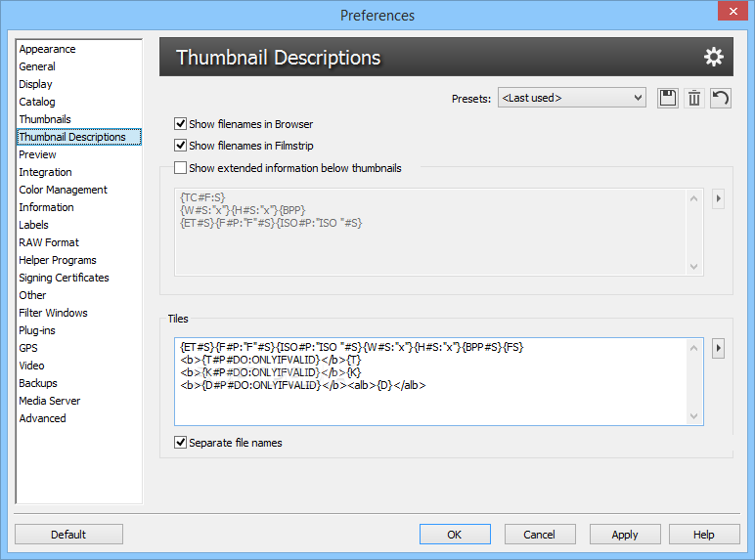The width and height of the screenshot is (755, 560).
Task: Click extended info box scrollbar up arrow
Action: [x=693, y=198]
